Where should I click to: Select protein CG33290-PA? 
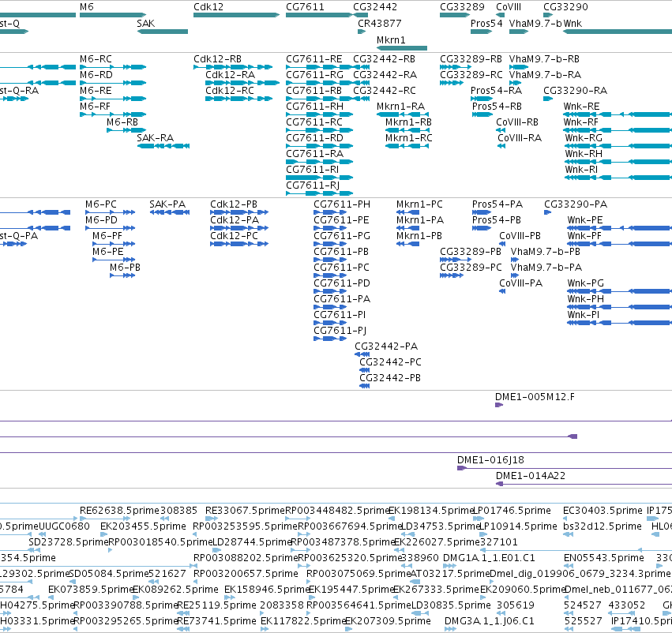[x=548, y=212]
